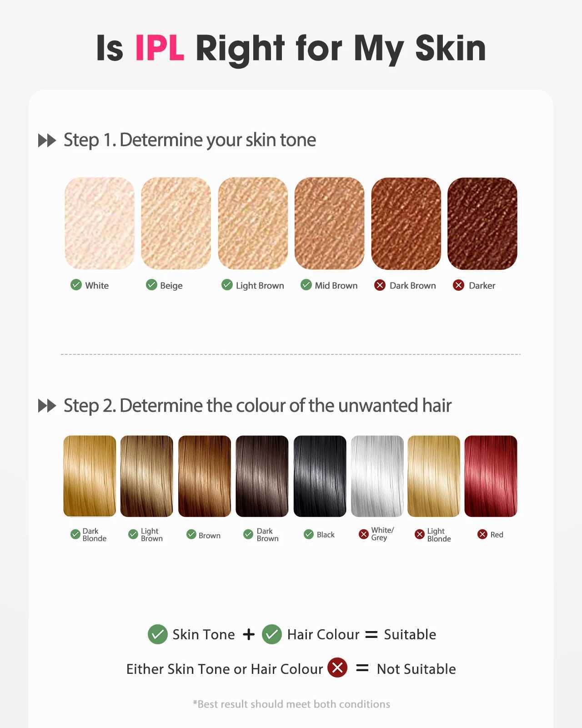Click the green check beside Black hair
The height and width of the screenshot is (728, 582).
click(309, 534)
